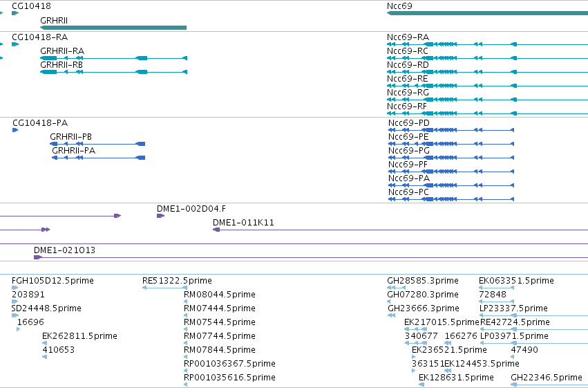The width and height of the screenshot is (588, 388).
Task: Click the 203891 EST label
Action: (x=28, y=295)
